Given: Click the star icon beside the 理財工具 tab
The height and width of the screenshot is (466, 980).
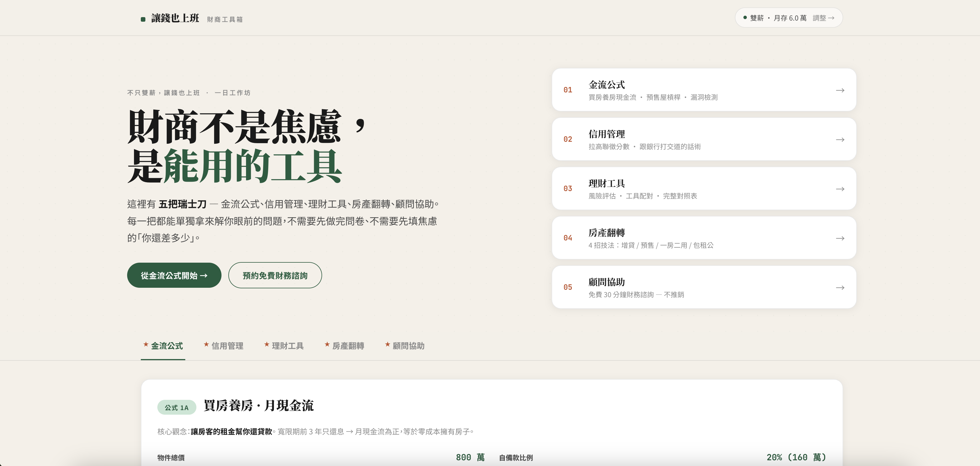Looking at the screenshot, I should (267, 344).
